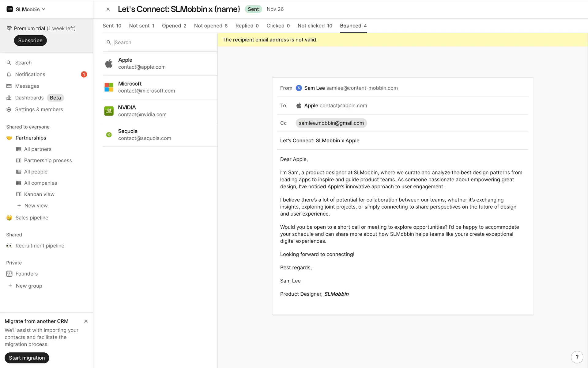This screenshot has width=588, height=368.
Task: Click the sidebar Search magnifier icon
Action: [x=9, y=63]
